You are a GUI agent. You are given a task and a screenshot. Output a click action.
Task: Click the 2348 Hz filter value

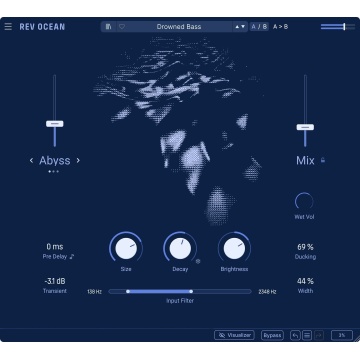pos(267,292)
